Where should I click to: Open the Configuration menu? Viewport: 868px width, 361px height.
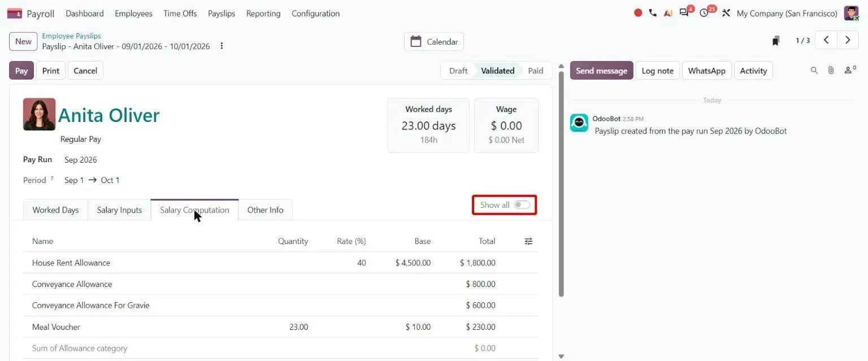tap(315, 13)
